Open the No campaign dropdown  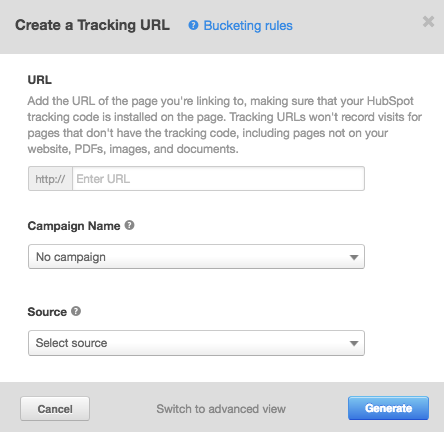196,257
